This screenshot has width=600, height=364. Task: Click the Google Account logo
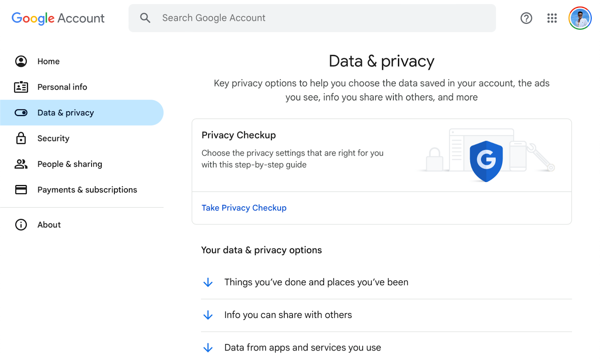point(58,18)
